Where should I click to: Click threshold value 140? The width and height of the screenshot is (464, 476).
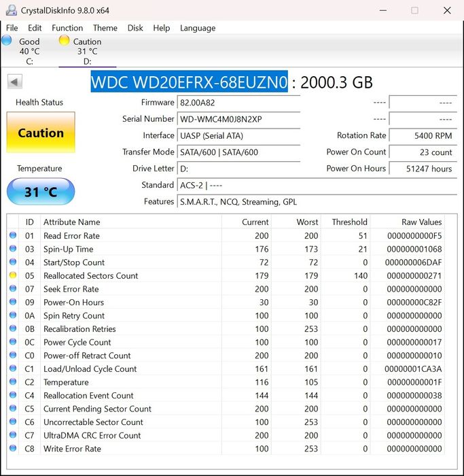(x=361, y=275)
